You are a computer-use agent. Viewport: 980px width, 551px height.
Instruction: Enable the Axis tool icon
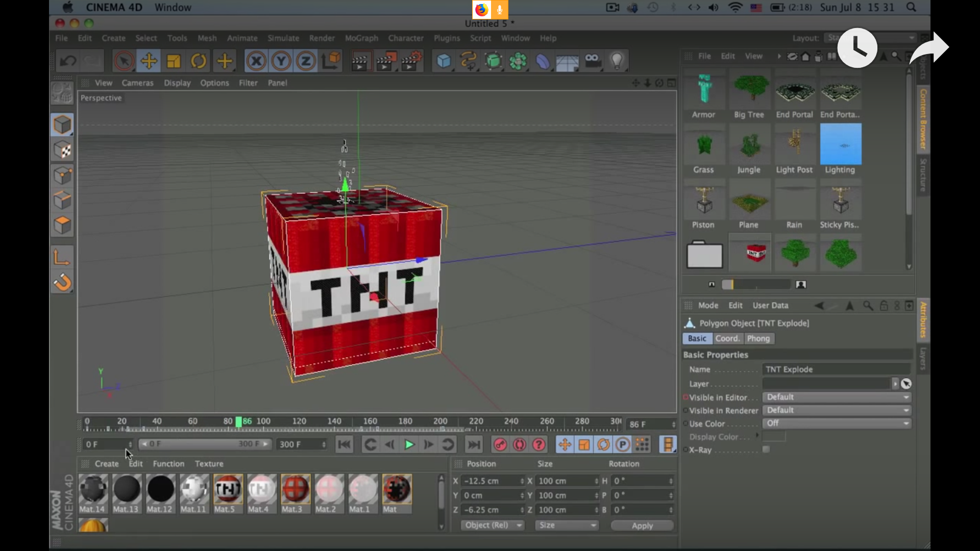[x=62, y=258]
